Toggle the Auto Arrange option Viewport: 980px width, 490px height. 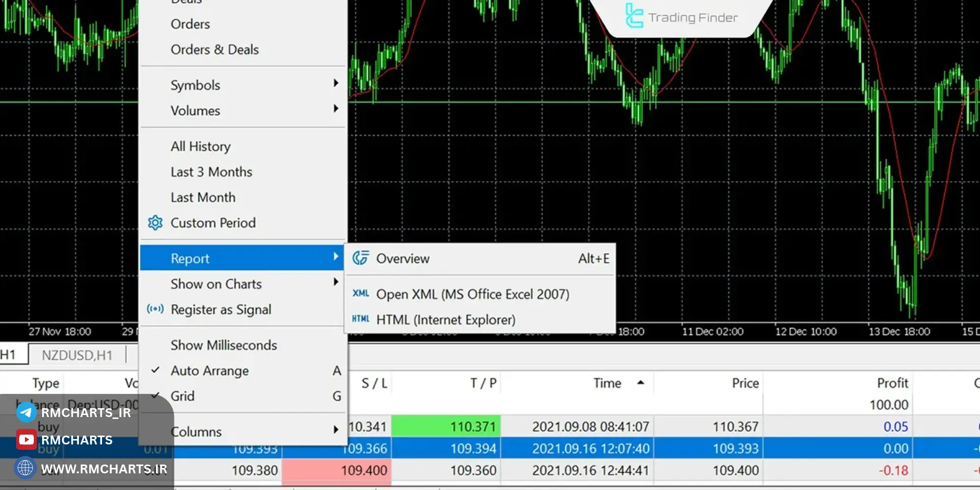[243, 370]
